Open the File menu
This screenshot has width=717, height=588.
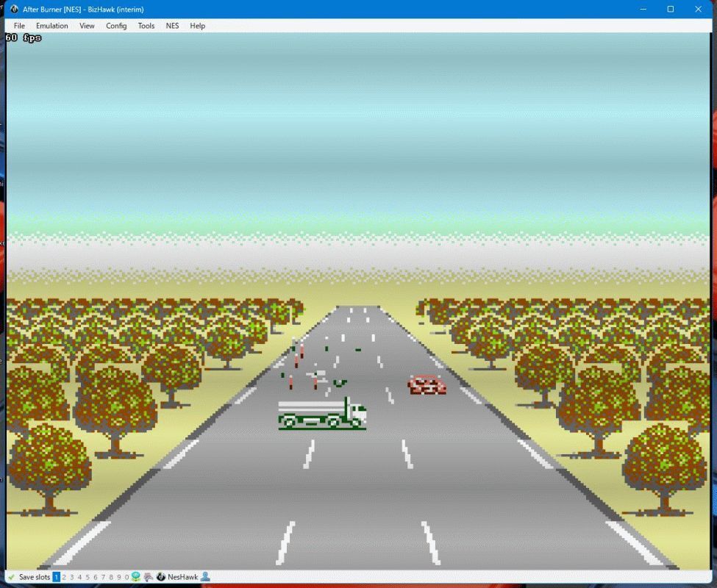pos(19,26)
